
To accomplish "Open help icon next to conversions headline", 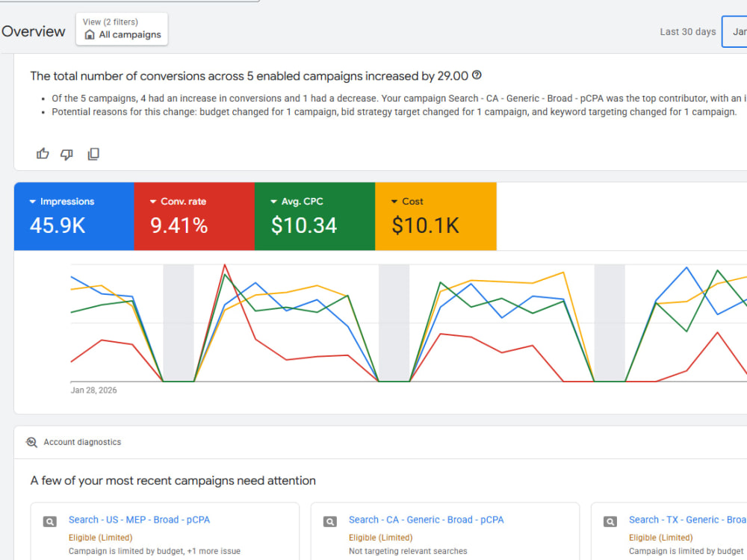I will pos(477,75).
